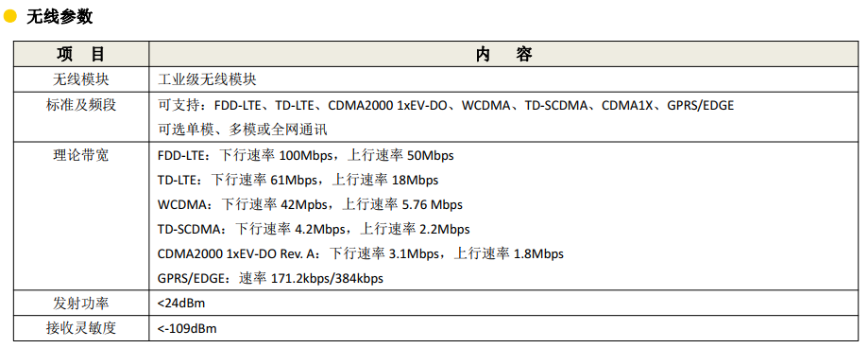Select the 无线模块 row label

[x=81, y=79]
